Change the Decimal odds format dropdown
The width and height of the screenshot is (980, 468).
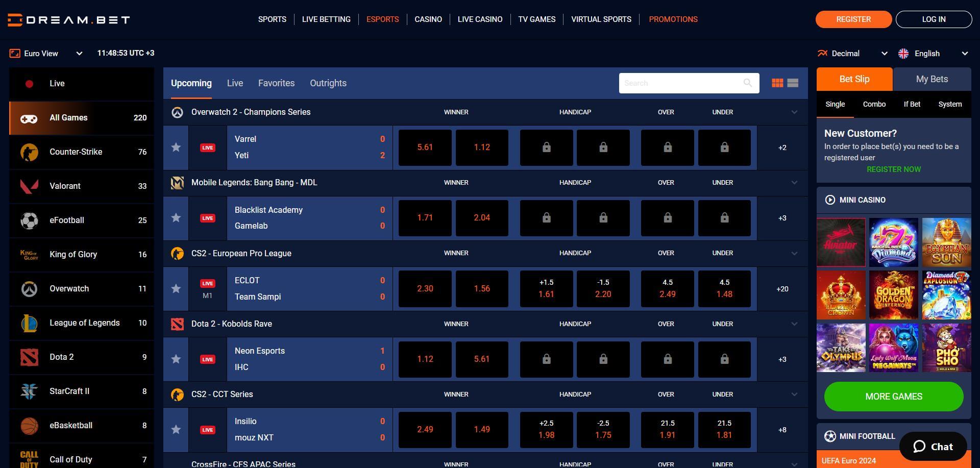(x=884, y=53)
